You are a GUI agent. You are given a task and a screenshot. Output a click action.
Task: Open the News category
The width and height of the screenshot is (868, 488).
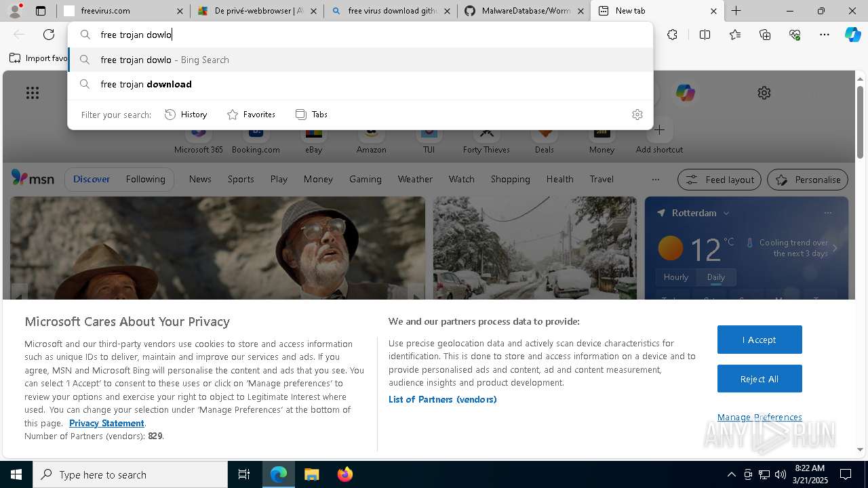(x=200, y=179)
